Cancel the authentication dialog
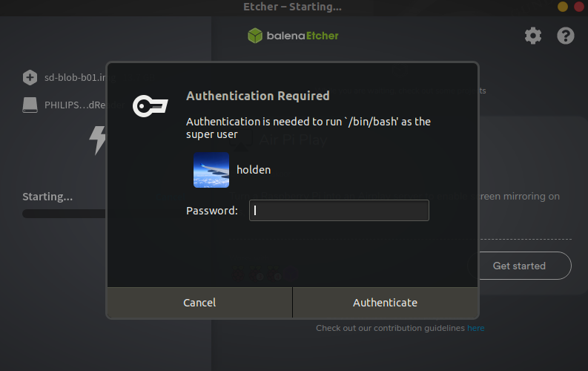Screen dimensions: 588x371 click(199, 303)
